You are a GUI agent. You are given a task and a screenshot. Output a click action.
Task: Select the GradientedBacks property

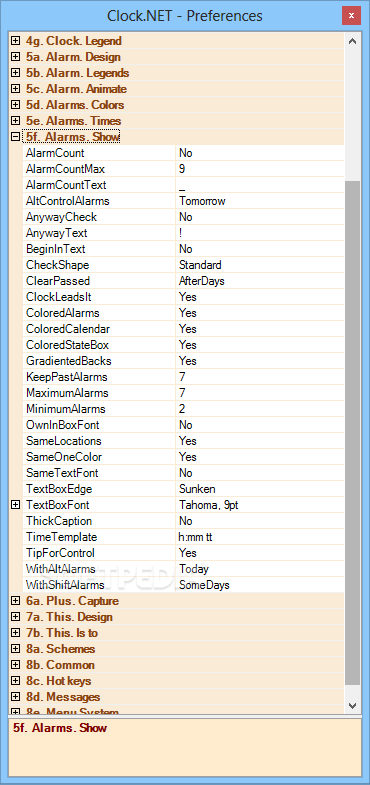tap(69, 361)
